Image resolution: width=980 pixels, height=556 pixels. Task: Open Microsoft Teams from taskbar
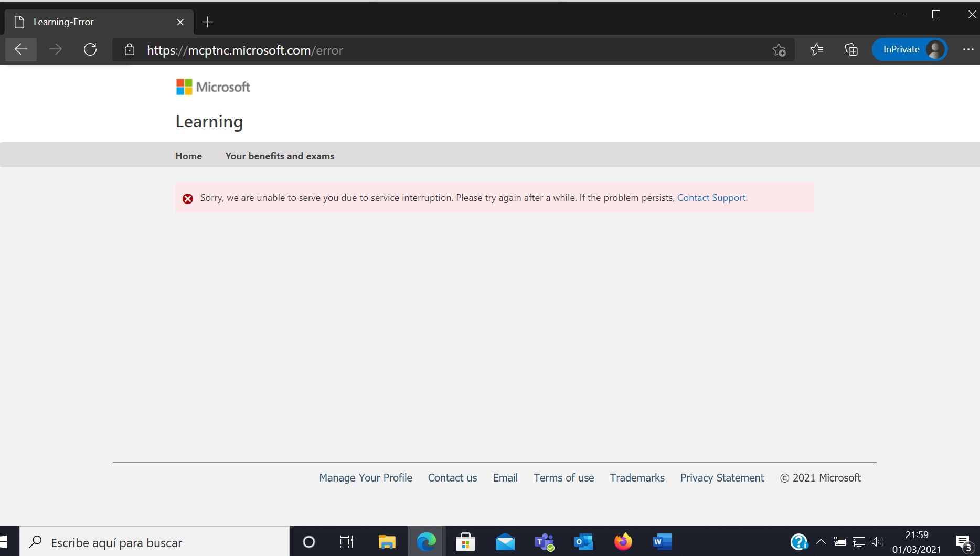[x=544, y=542]
